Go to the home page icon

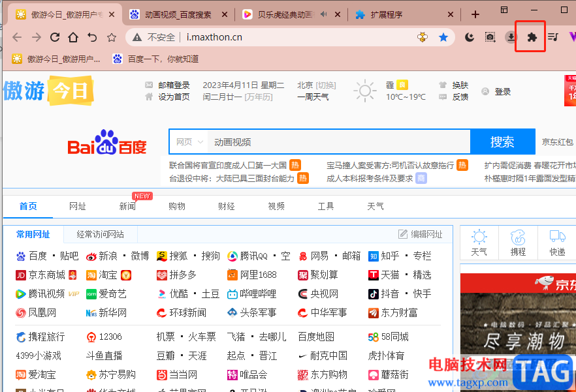[x=73, y=37]
